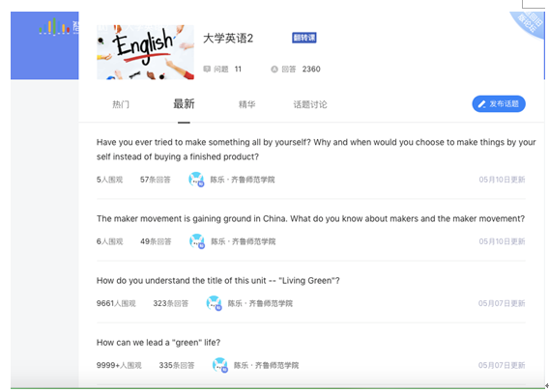Click the 回答 count icon
The height and width of the screenshot is (392, 549).
point(274,70)
